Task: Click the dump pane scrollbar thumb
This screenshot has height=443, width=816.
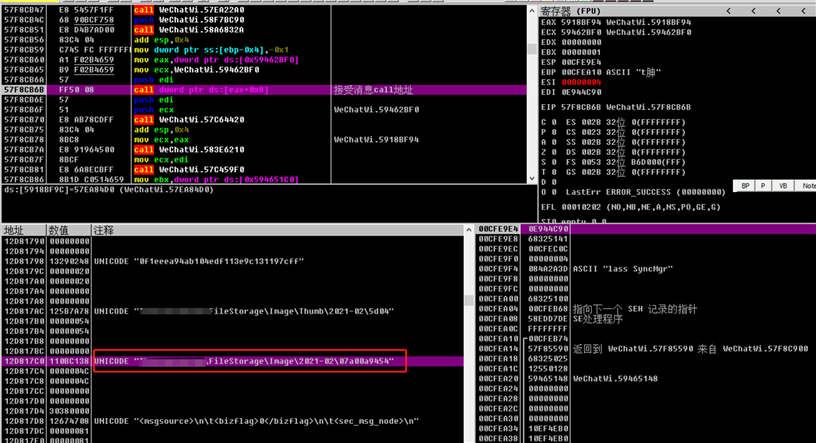Action: [469, 300]
